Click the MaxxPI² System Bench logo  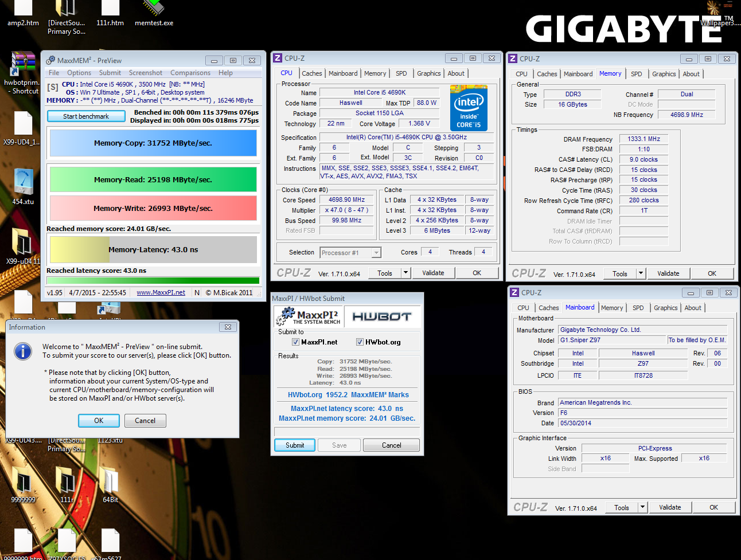tap(309, 316)
